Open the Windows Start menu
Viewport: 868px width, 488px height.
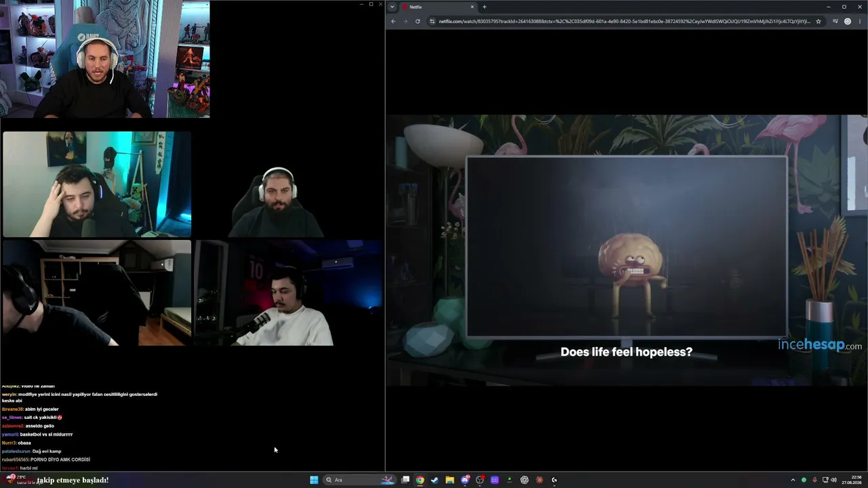click(x=314, y=480)
